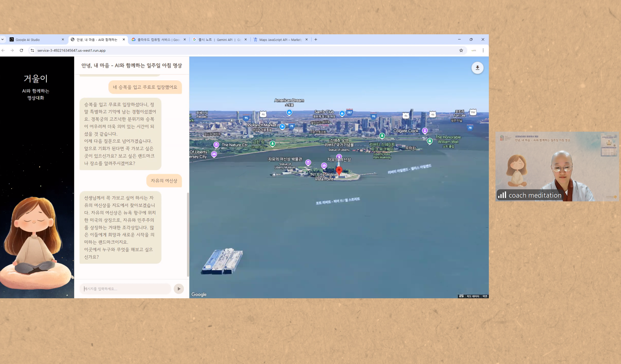Bookmark this page with the star icon
The height and width of the screenshot is (364, 621).
[461, 50]
